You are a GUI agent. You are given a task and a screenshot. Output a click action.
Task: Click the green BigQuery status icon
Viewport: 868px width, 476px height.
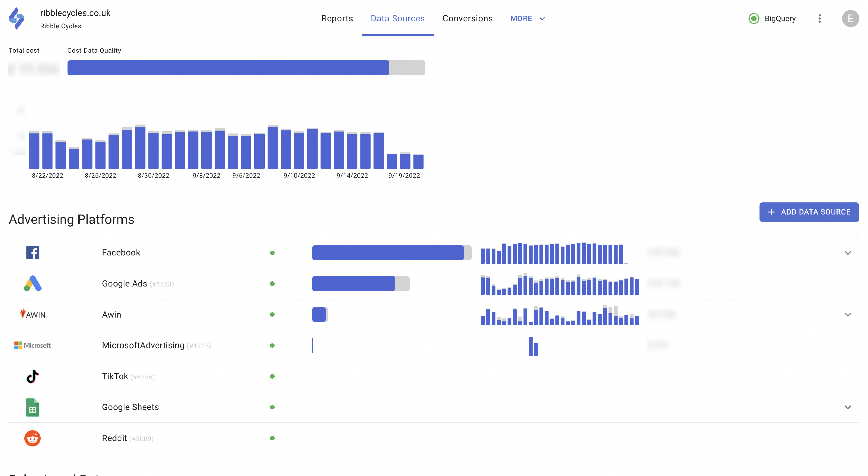tap(754, 19)
